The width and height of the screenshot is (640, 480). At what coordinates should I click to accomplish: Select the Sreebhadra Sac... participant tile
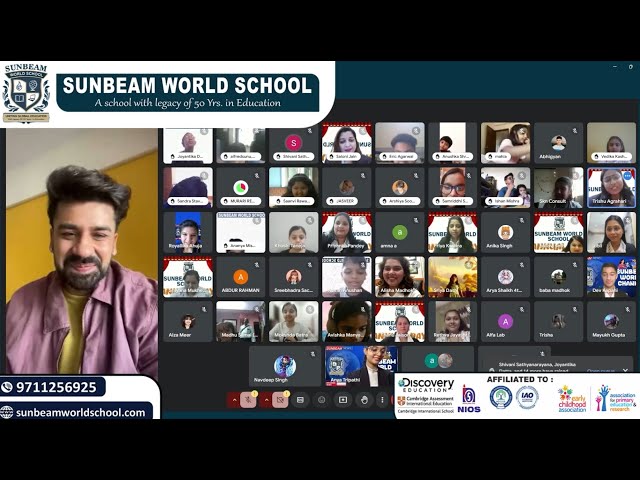point(293,277)
